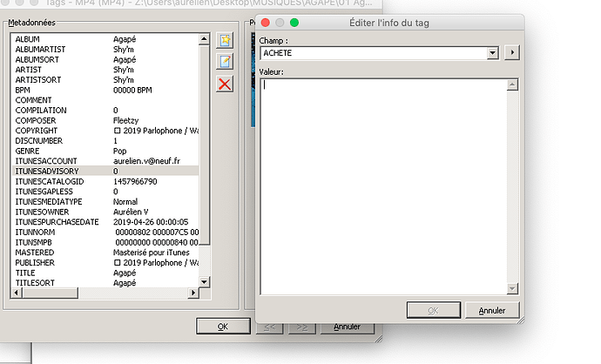Click the ACHETE text in Champ combo box

click(x=278, y=53)
